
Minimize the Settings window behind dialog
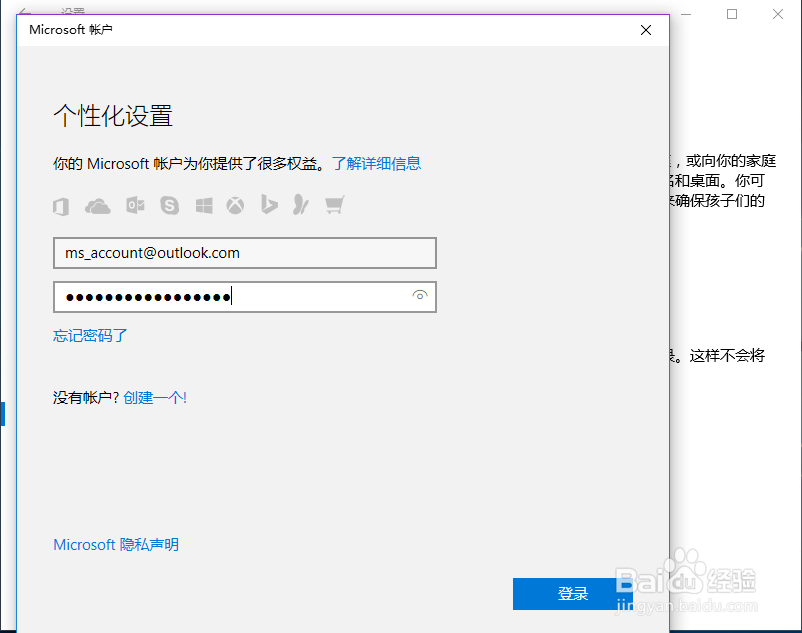(x=686, y=14)
